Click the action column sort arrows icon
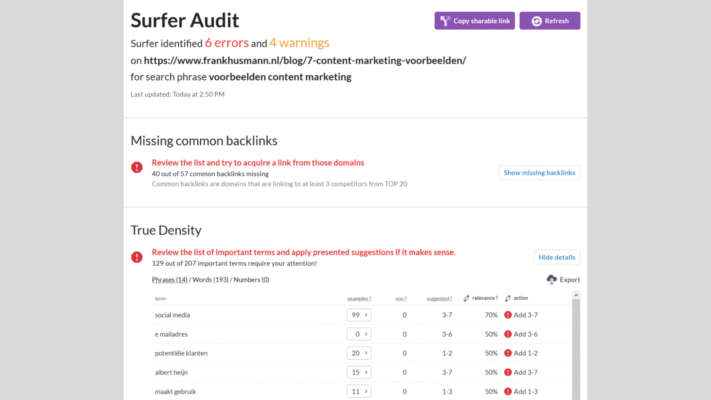 pos(509,298)
